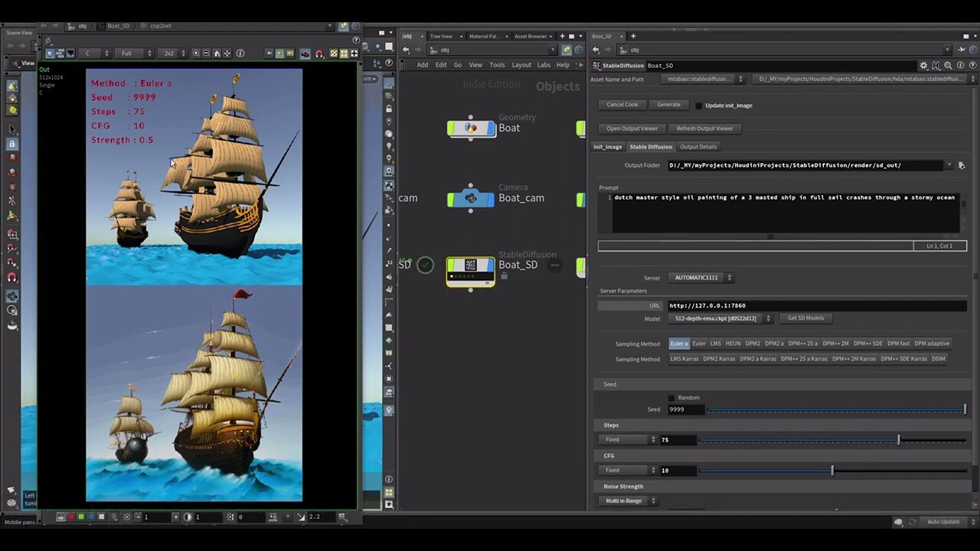Viewport: 980px width, 551px height.
Task: Toggle Auto Update at the bottom right
Action: pos(942,521)
